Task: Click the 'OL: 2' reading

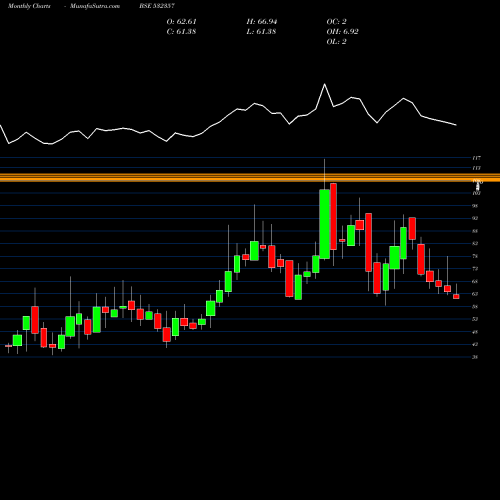Action: tap(336, 42)
